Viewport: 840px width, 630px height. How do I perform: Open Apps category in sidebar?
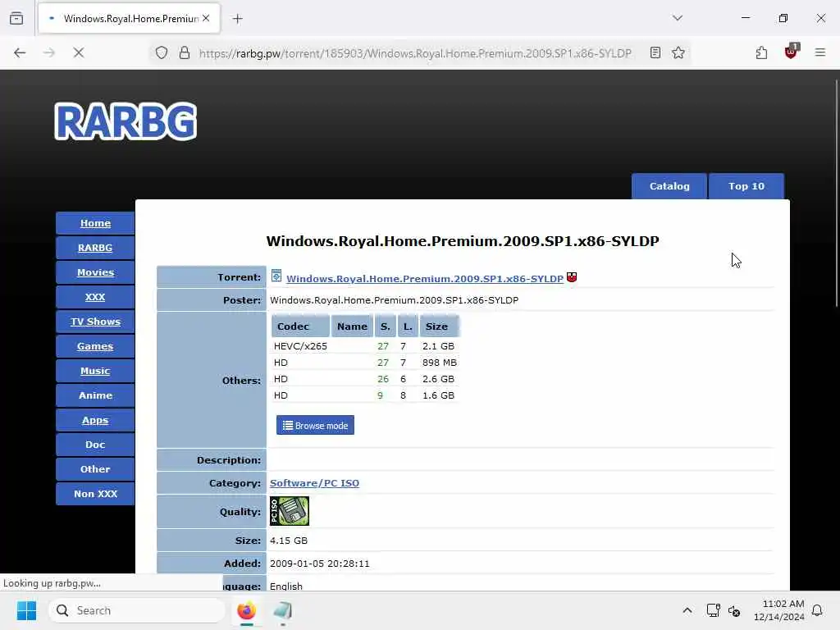click(95, 420)
